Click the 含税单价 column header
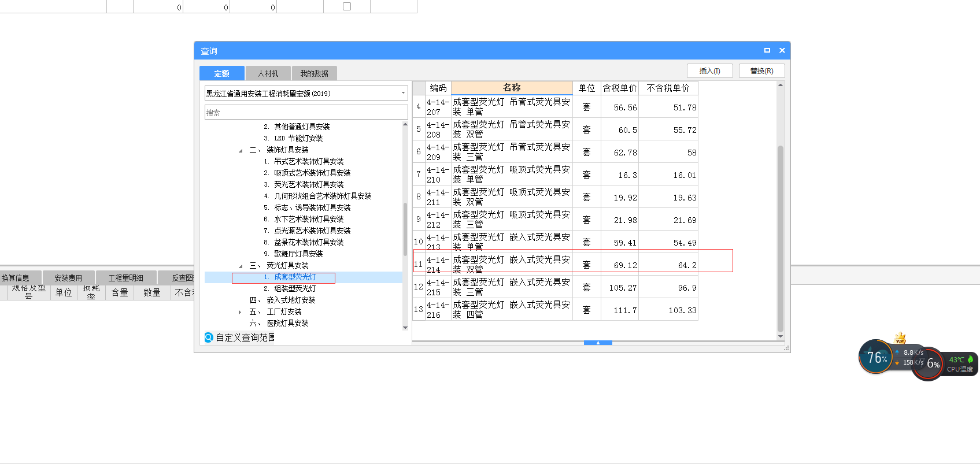 [x=620, y=88]
